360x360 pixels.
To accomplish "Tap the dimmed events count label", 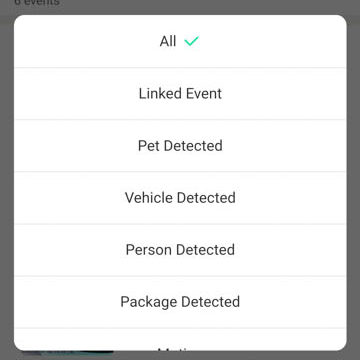I will point(37,3).
